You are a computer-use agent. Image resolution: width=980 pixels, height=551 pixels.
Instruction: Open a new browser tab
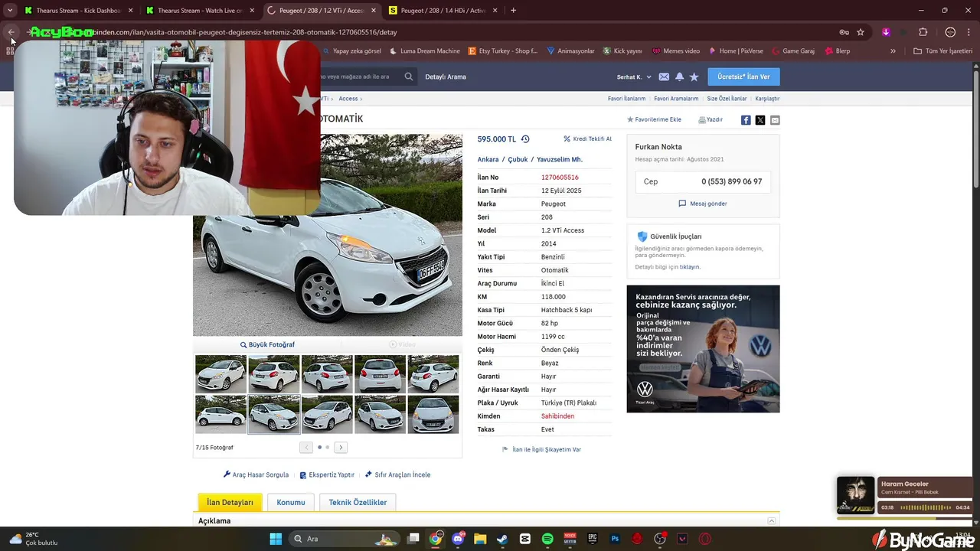tap(513, 11)
